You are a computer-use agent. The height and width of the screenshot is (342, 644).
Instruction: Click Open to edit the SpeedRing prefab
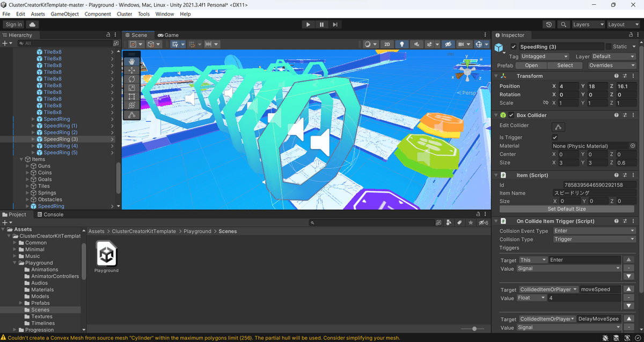pos(531,65)
